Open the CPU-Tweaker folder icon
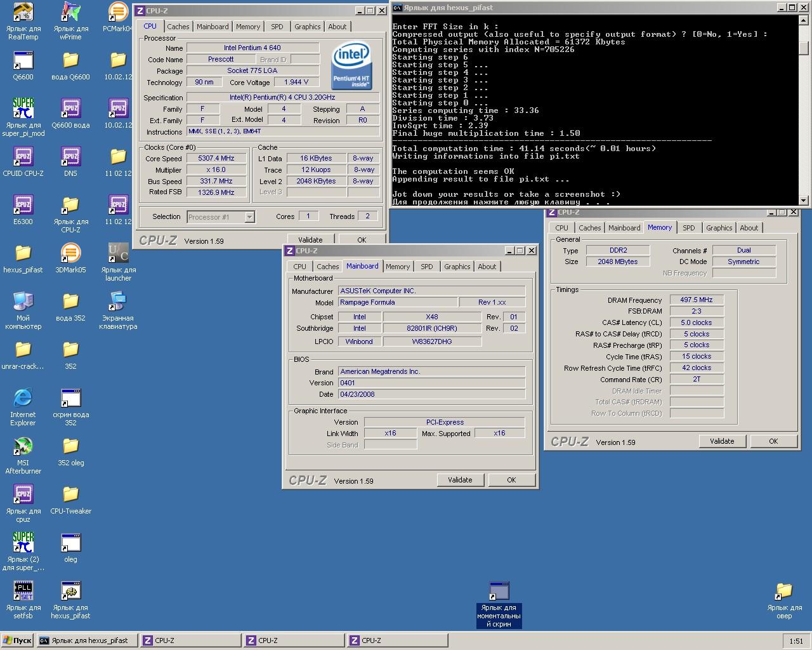This screenshot has width=812, height=650. tap(70, 494)
